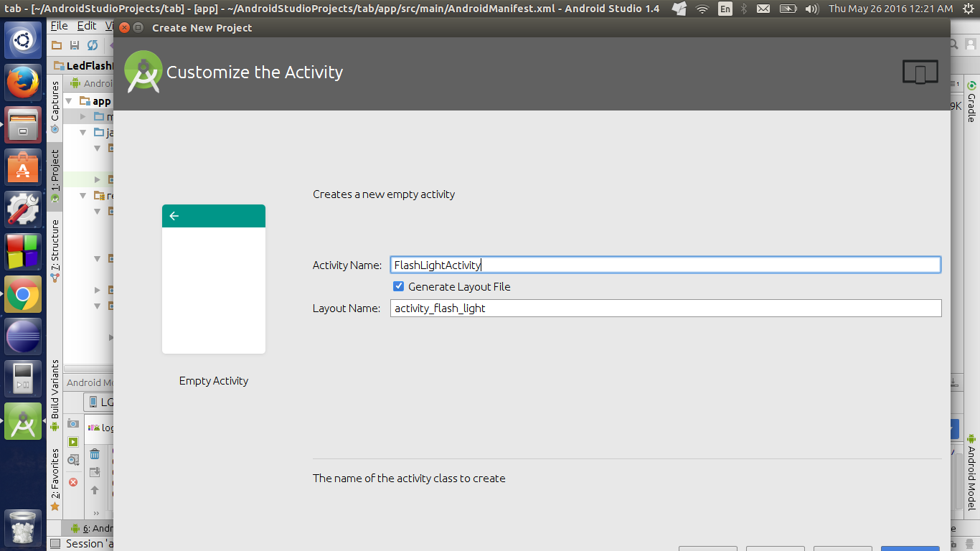Viewport: 980px width, 551px height.
Task: Click the Save All floppy icon
Action: 75,45
